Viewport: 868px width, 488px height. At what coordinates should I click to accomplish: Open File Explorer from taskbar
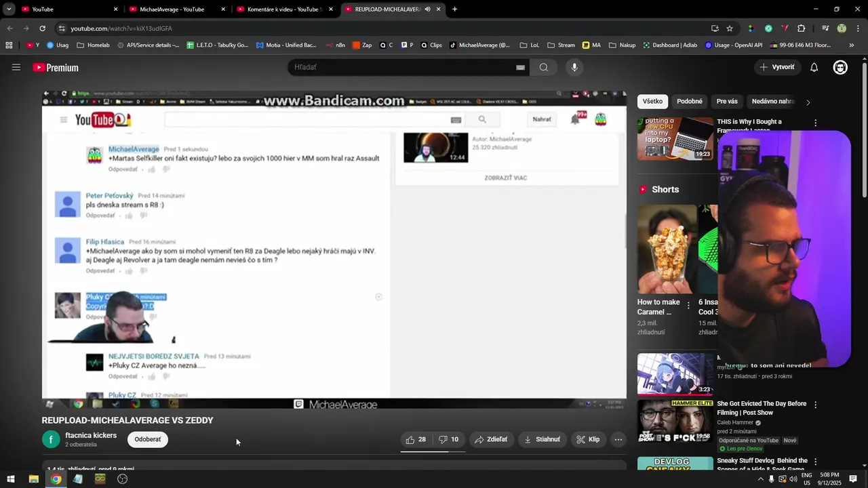pyautogui.click(x=33, y=479)
